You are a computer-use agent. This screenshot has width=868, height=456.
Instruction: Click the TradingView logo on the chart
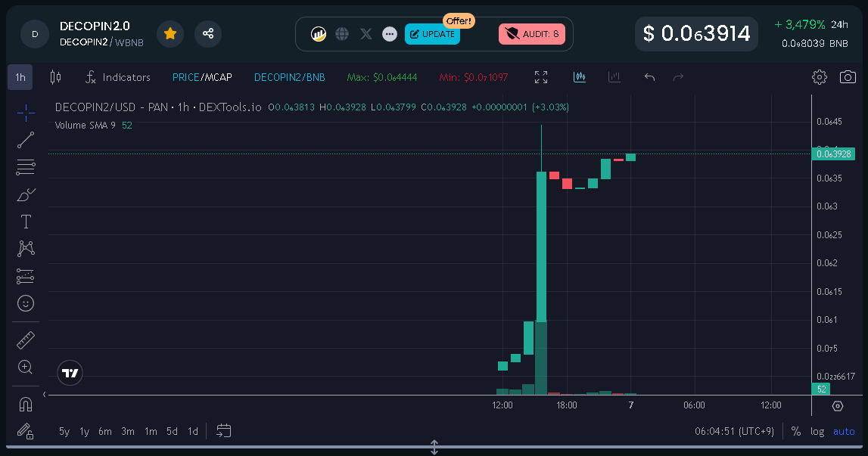[70, 373]
